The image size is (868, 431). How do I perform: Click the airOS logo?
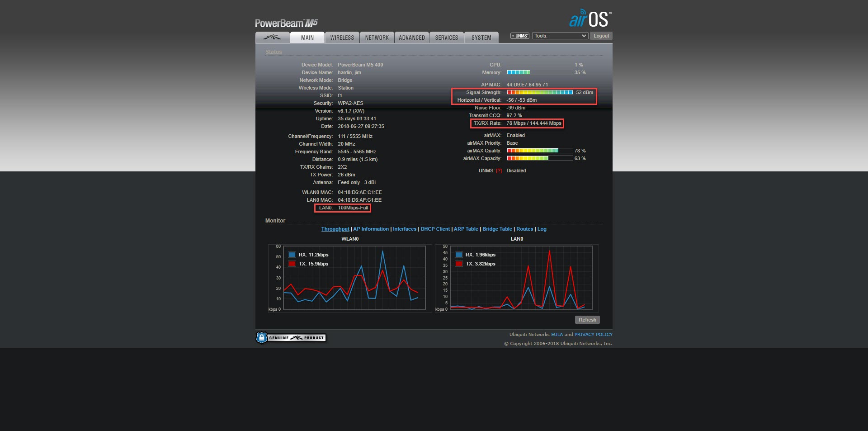(590, 19)
